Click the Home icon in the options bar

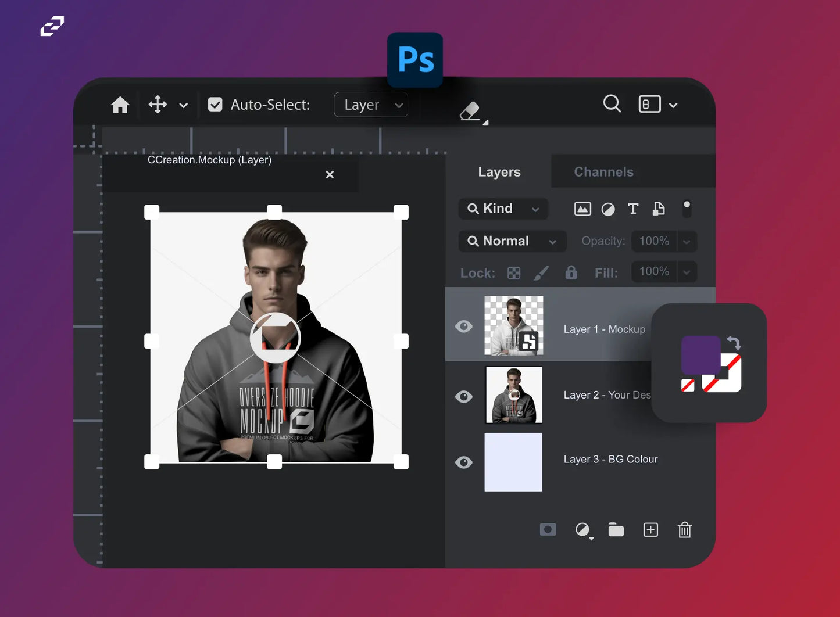[x=120, y=105]
